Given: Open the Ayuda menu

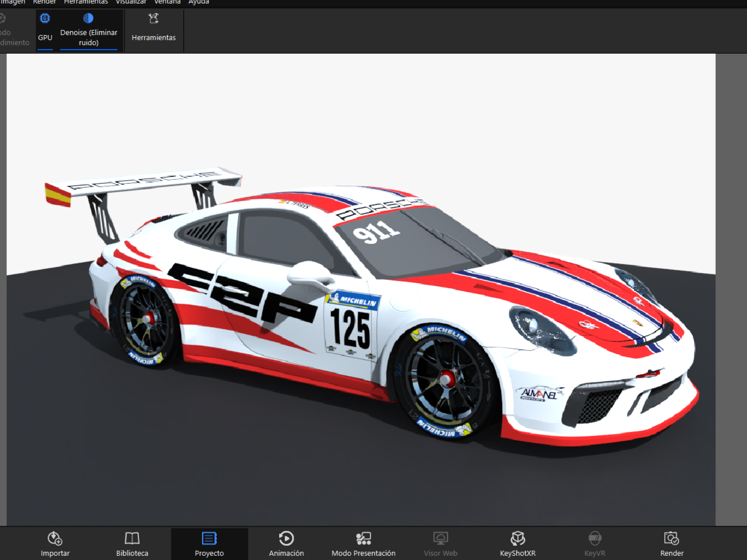Looking at the screenshot, I should [198, 2].
